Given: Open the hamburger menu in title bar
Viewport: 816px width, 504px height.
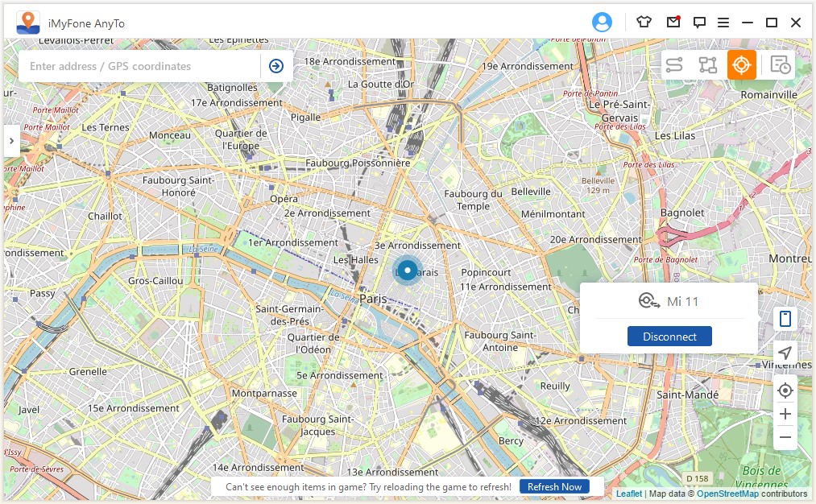Looking at the screenshot, I should pyautogui.click(x=723, y=23).
